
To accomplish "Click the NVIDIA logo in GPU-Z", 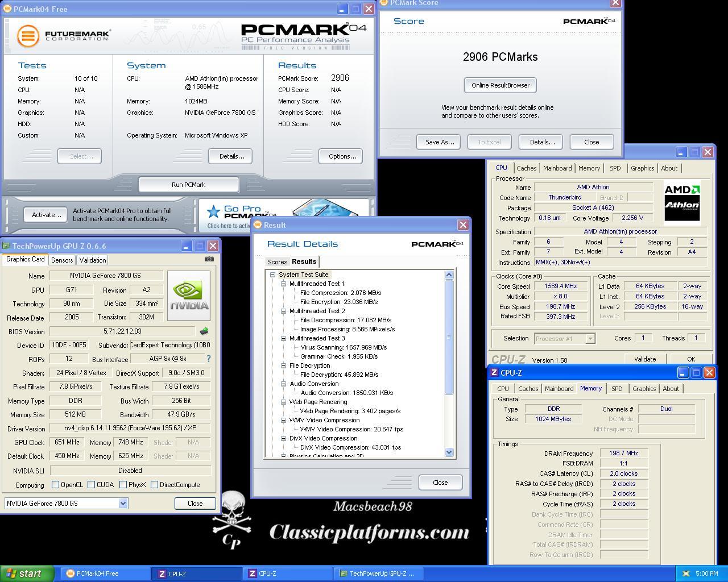I will pos(189,296).
